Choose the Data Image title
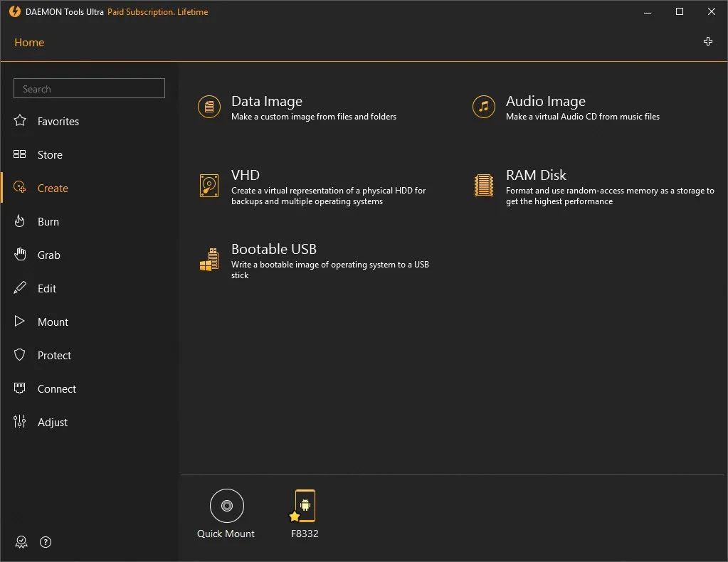This screenshot has width=728, height=562. [x=267, y=101]
